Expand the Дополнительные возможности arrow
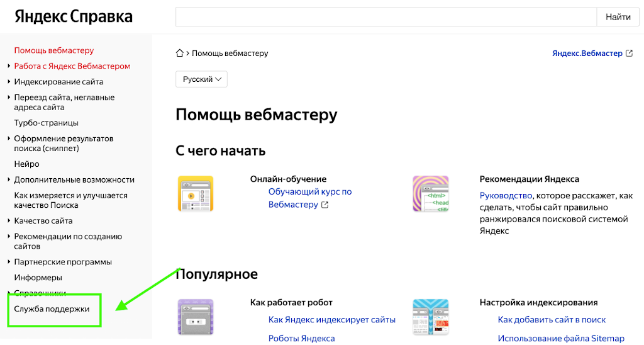644x345 pixels. pyautogui.click(x=9, y=179)
